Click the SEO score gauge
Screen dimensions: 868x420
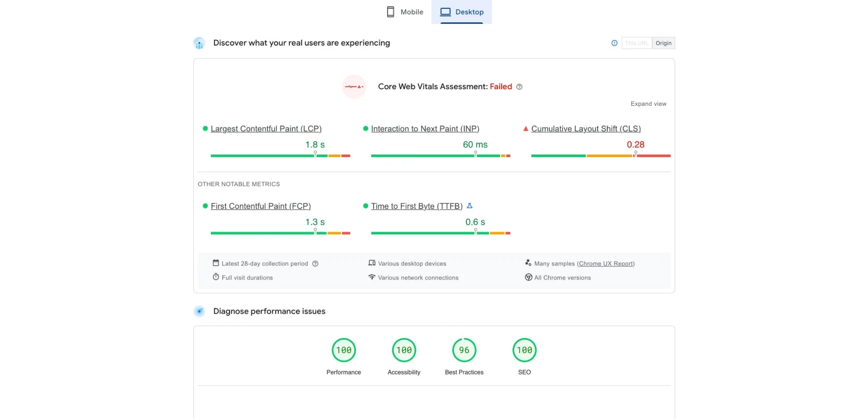point(524,351)
